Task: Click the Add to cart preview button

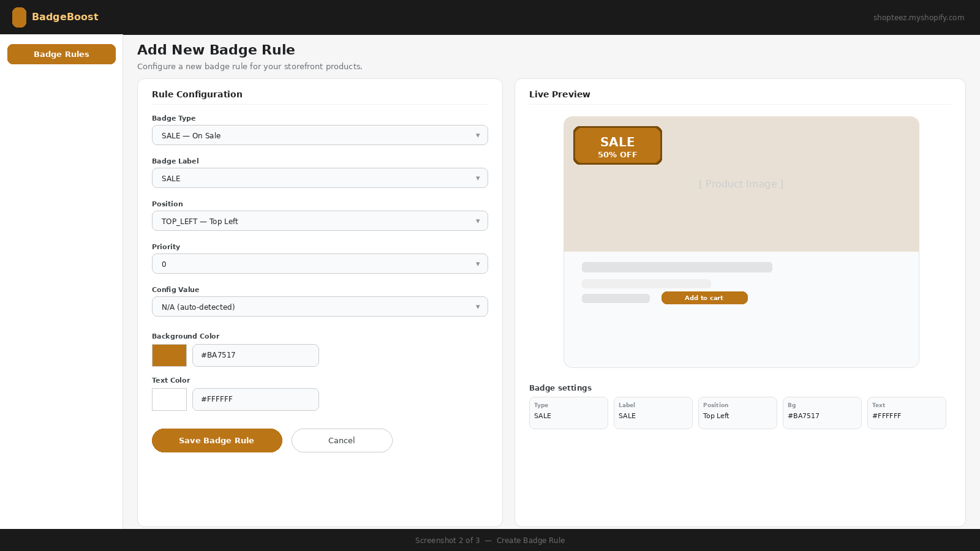Action: click(704, 298)
